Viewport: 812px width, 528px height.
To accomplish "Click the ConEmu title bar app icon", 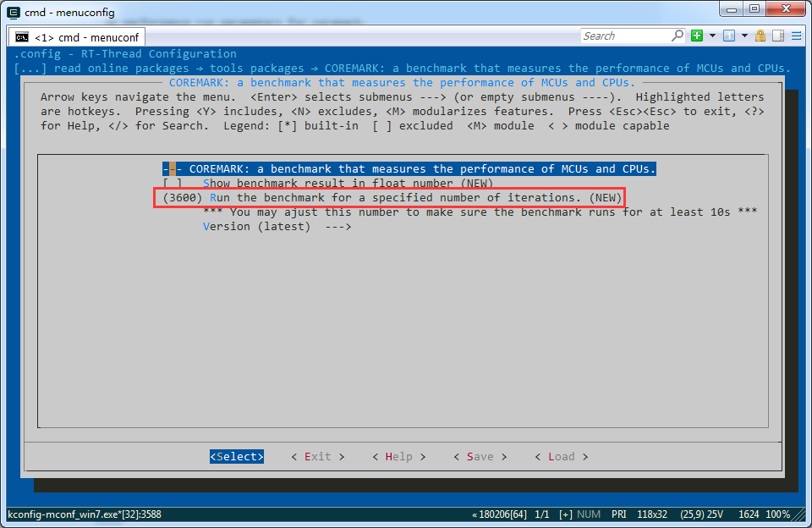I will point(13,12).
